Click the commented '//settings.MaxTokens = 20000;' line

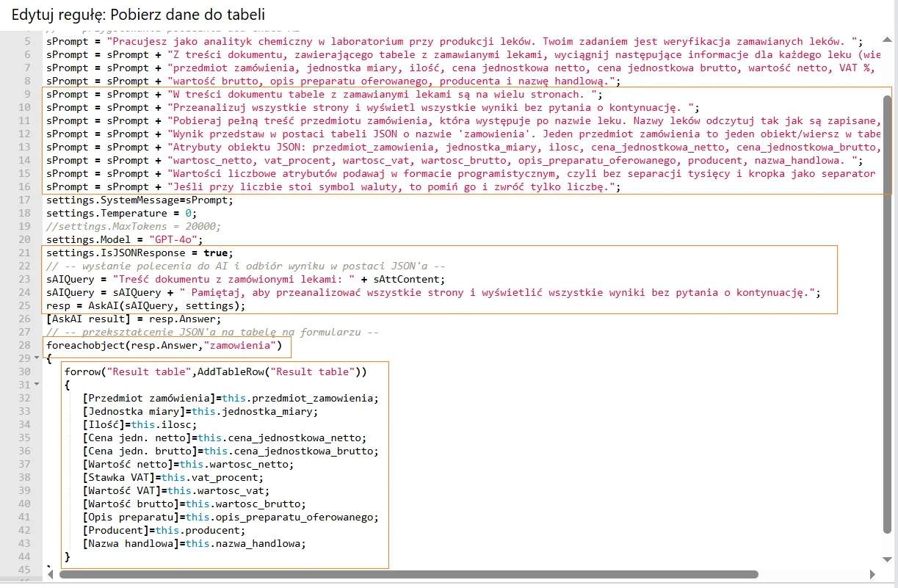pyautogui.click(x=133, y=226)
